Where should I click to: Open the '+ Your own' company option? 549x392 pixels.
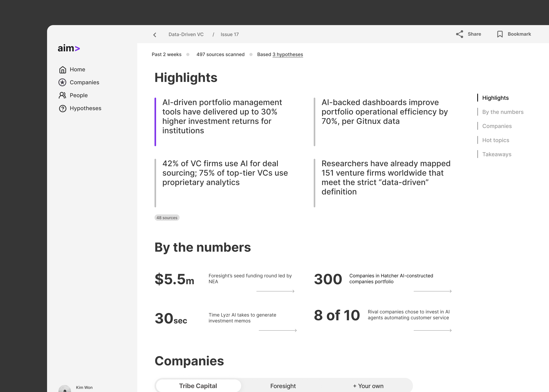tap(368, 386)
